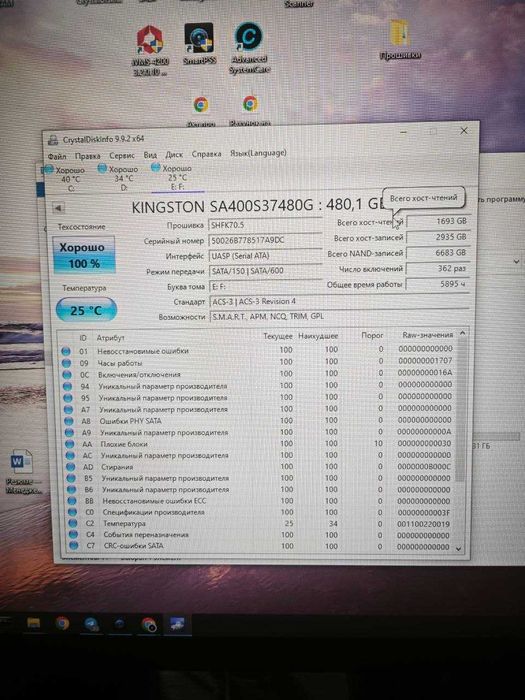525x700 pixels.
Task: Open the NVMS-4200 desktop shortcut
Action: (x=150, y=50)
